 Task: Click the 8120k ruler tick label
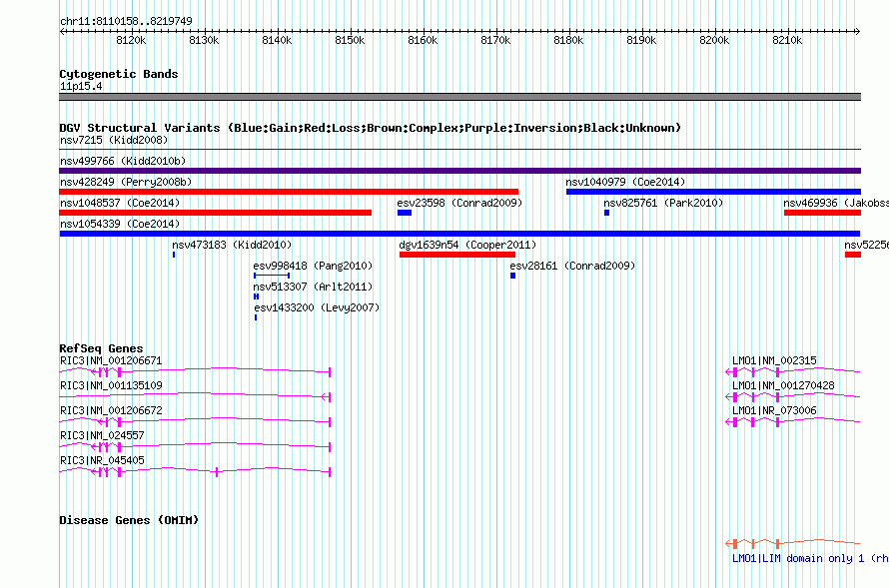click(131, 40)
